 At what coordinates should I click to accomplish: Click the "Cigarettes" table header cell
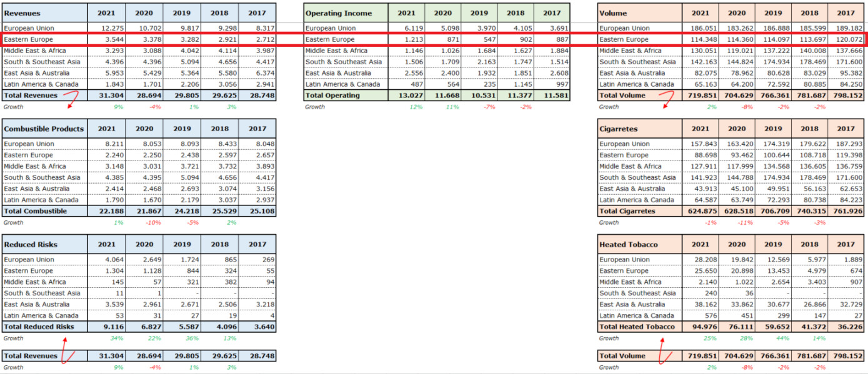[x=639, y=129]
